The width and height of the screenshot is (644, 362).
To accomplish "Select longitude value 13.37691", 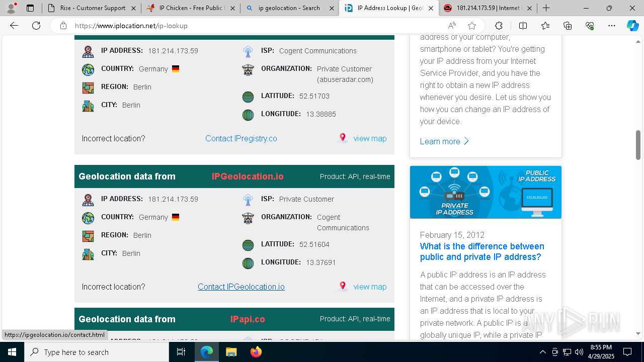I will (321, 262).
